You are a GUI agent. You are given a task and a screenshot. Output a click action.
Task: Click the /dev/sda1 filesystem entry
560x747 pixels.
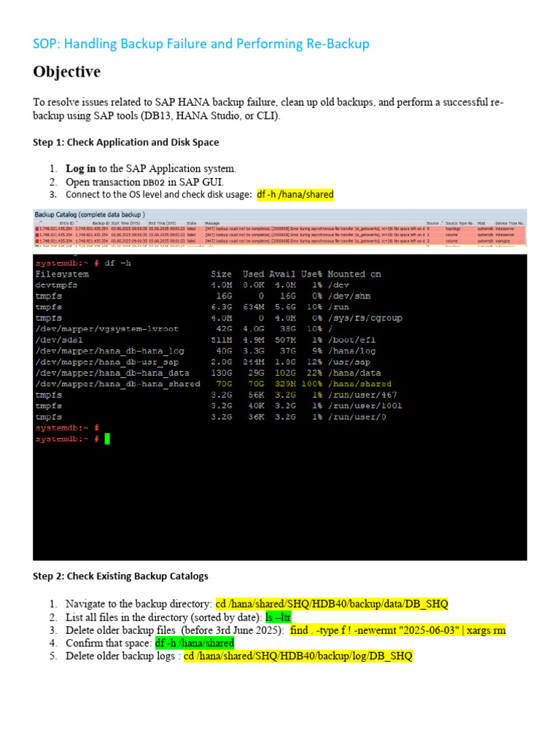(x=58, y=340)
